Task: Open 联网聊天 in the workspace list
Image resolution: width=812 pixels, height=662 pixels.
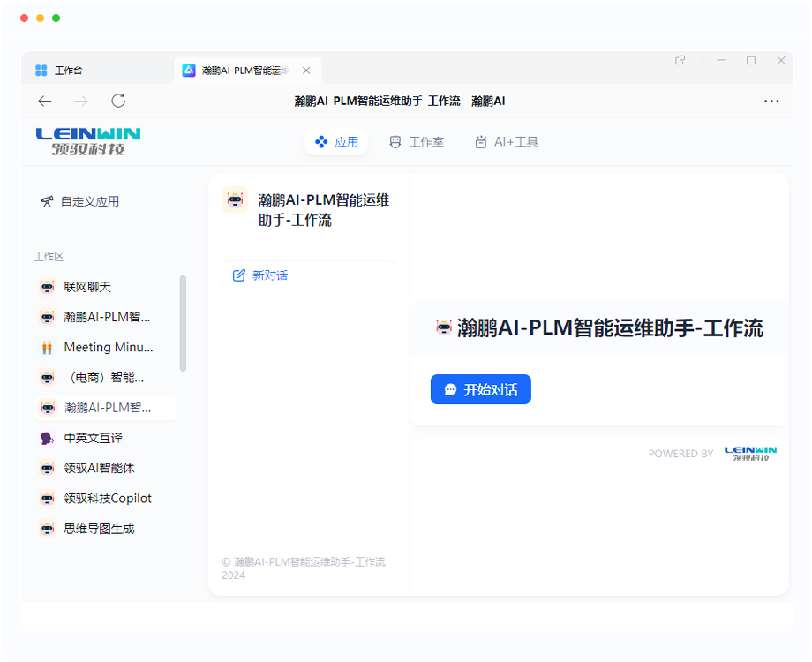Action: pyautogui.click(x=87, y=287)
